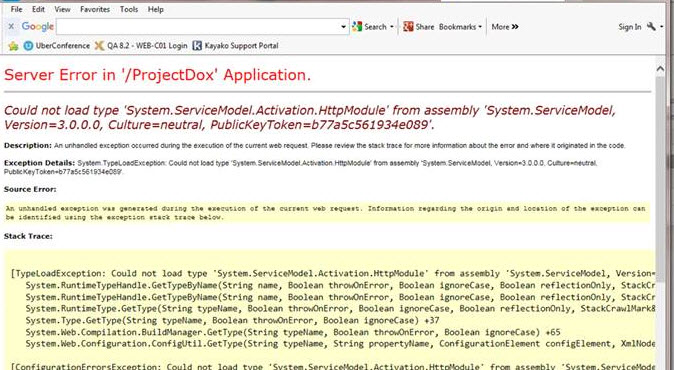Click the UberConference favicon icon
The height and width of the screenshot is (370, 674).
[28, 46]
